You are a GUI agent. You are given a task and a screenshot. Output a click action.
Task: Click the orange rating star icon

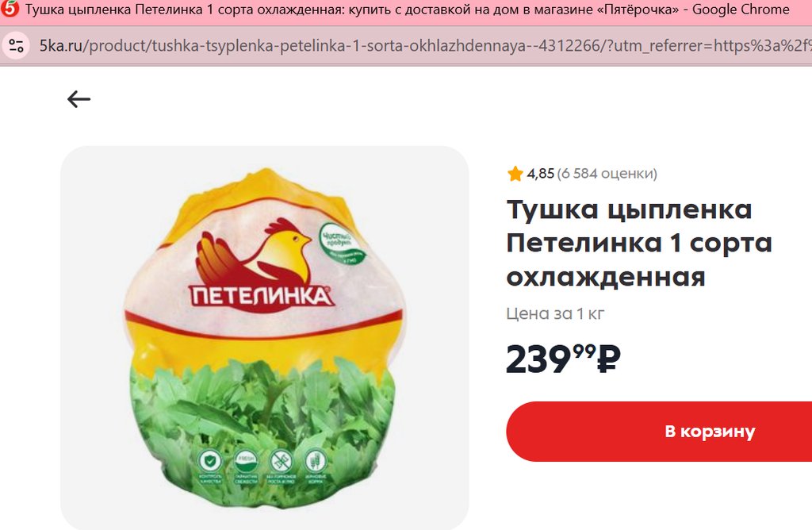515,174
